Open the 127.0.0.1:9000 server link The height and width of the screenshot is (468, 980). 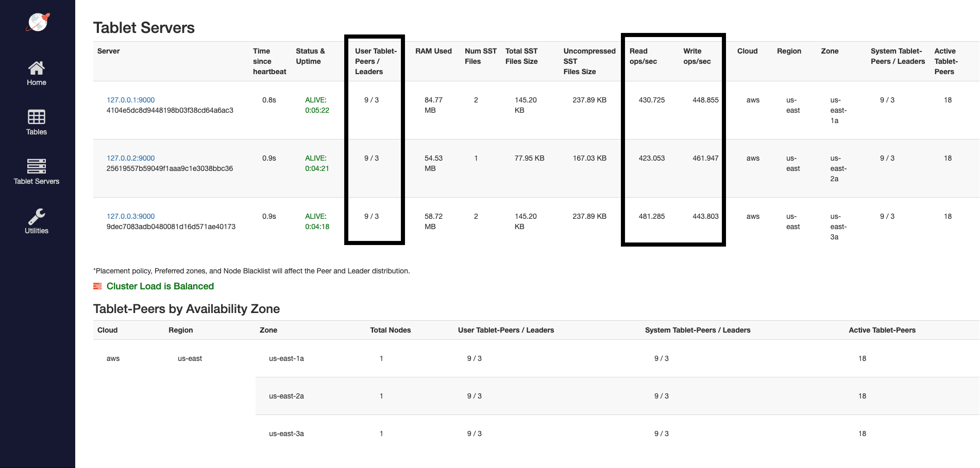(x=130, y=100)
